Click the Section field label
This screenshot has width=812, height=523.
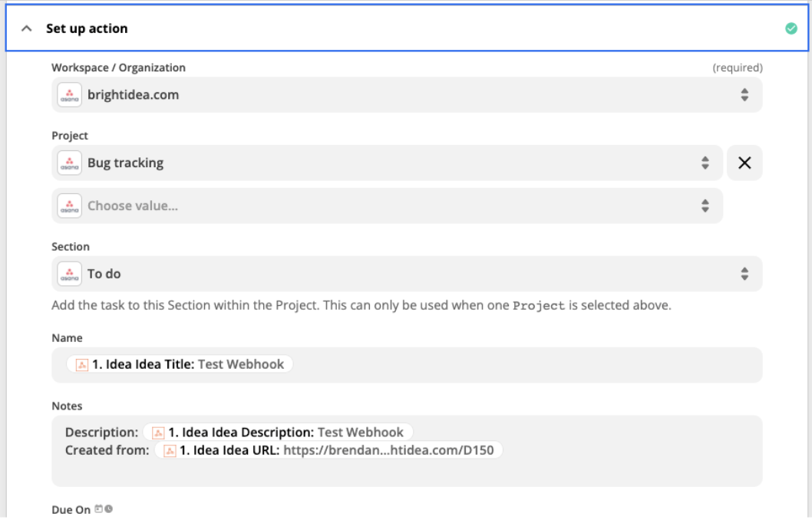[71, 247]
